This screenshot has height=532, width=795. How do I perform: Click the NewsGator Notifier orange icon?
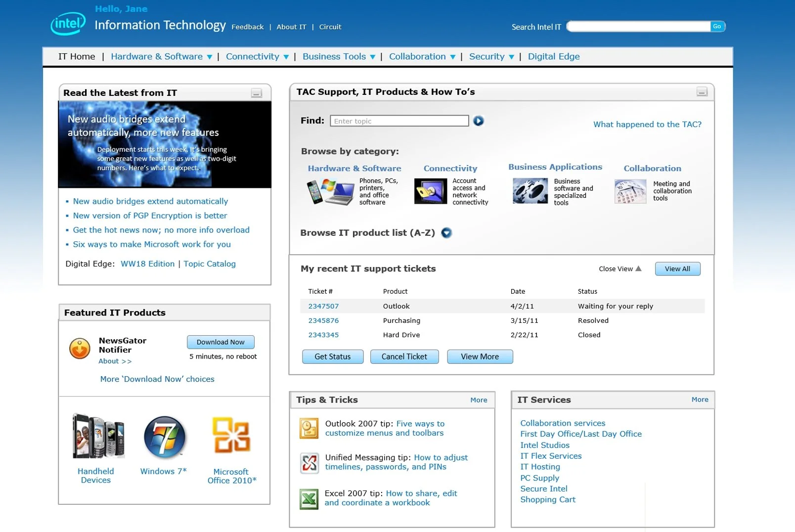[x=80, y=349]
